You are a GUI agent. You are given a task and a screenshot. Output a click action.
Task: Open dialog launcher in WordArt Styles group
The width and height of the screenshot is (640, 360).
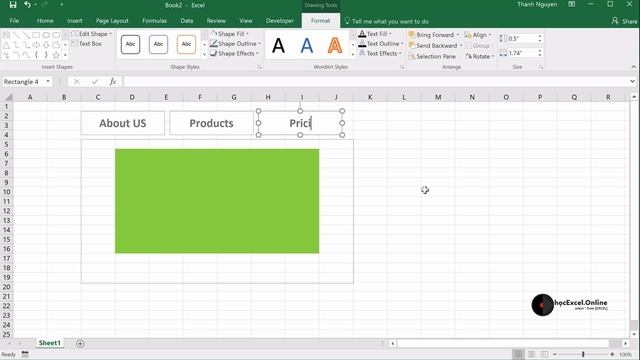402,67
